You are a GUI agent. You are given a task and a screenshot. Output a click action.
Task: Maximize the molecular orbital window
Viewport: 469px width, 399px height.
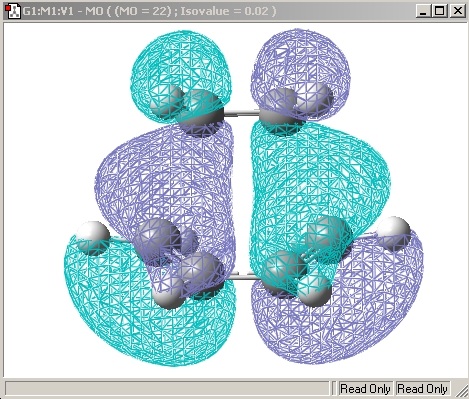(x=440, y=11)
